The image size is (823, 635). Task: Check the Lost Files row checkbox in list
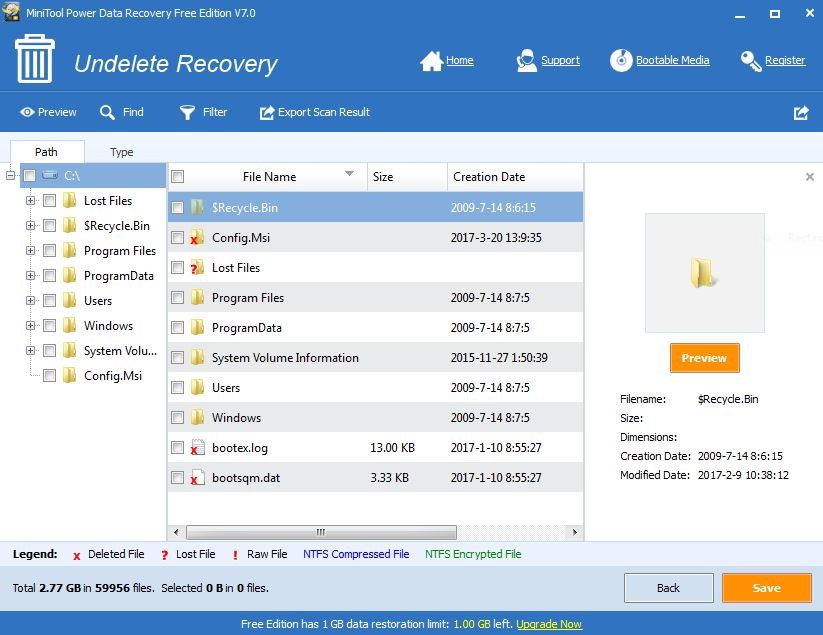(x=178, y=268)
